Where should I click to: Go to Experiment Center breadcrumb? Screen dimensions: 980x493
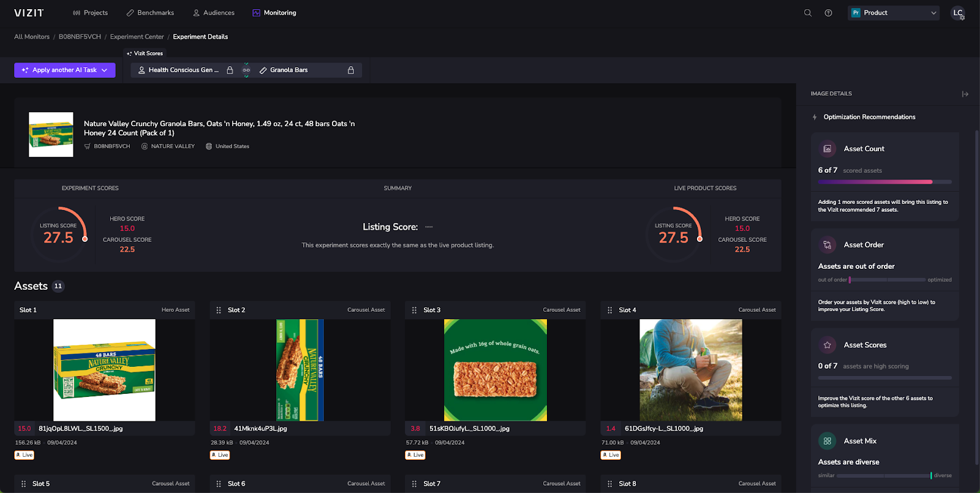click(137, 37)
